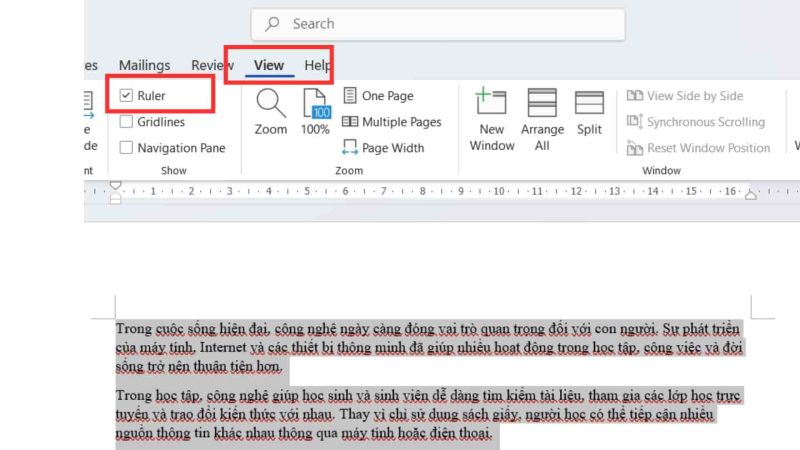The width and height of the screenshot is (800, 450).
Task: Toggle Synchronous Scrolling
Action: (696, 122)
